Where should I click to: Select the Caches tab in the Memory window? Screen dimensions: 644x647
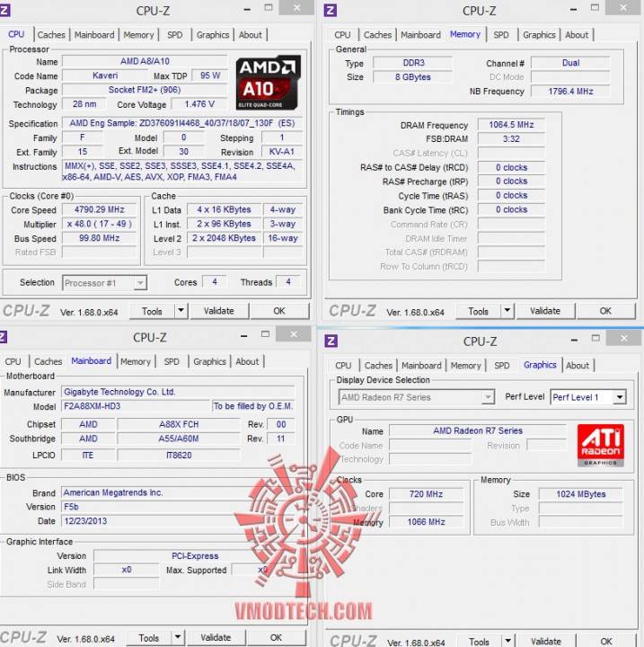tap(377, 35)
